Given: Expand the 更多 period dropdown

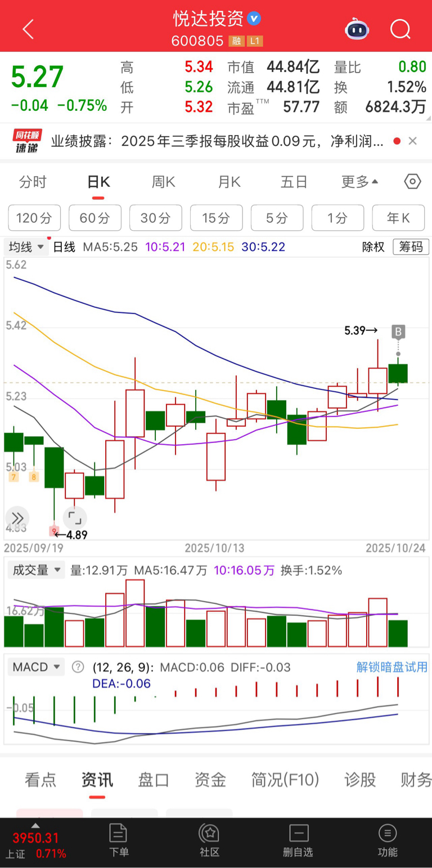Looking at the screenshot, I should 360,182.
